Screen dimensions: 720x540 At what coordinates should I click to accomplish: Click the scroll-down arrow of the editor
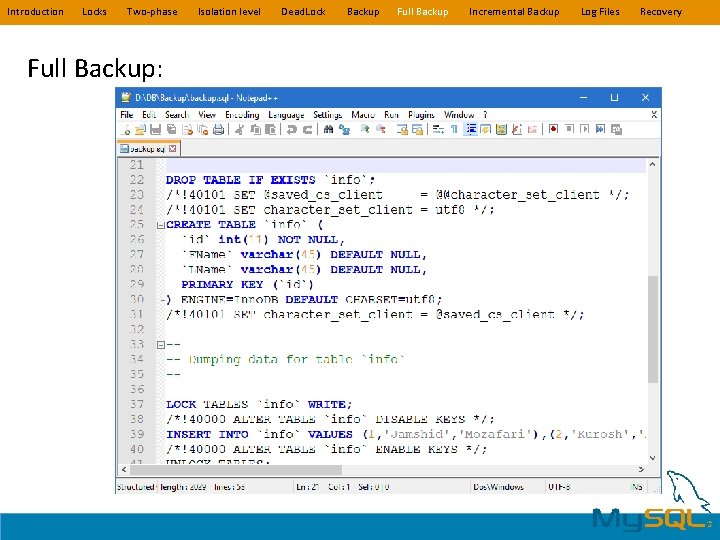(x=652, y=458)
